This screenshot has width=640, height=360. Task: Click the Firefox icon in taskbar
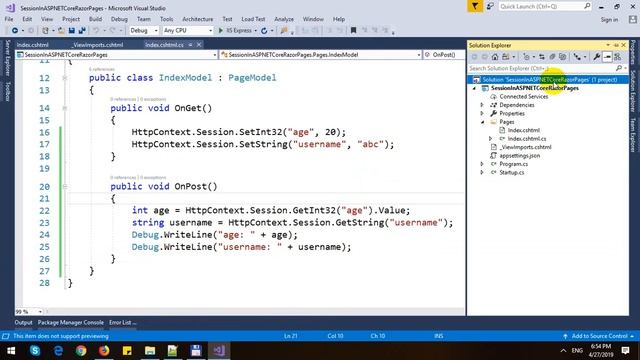pos(104,351)
